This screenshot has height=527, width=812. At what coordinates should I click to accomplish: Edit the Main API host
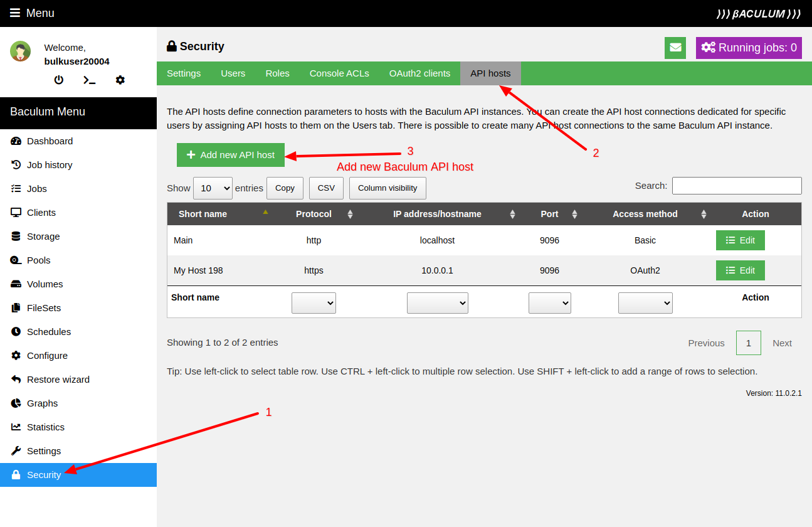(x=741, y=240)
